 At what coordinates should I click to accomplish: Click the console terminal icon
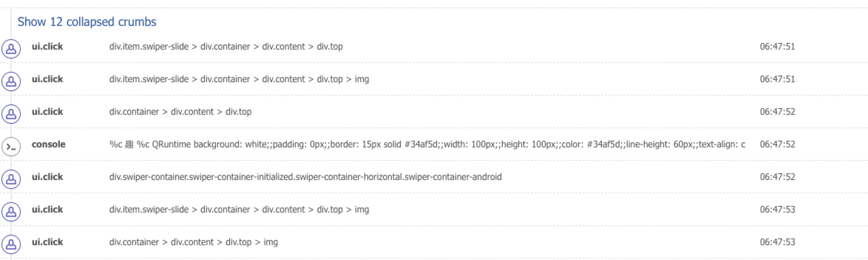[x=11, y=147]
